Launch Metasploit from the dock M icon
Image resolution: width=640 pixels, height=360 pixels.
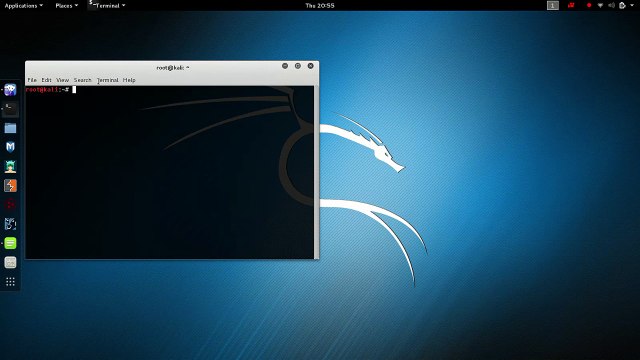click(x=10, y=147)
